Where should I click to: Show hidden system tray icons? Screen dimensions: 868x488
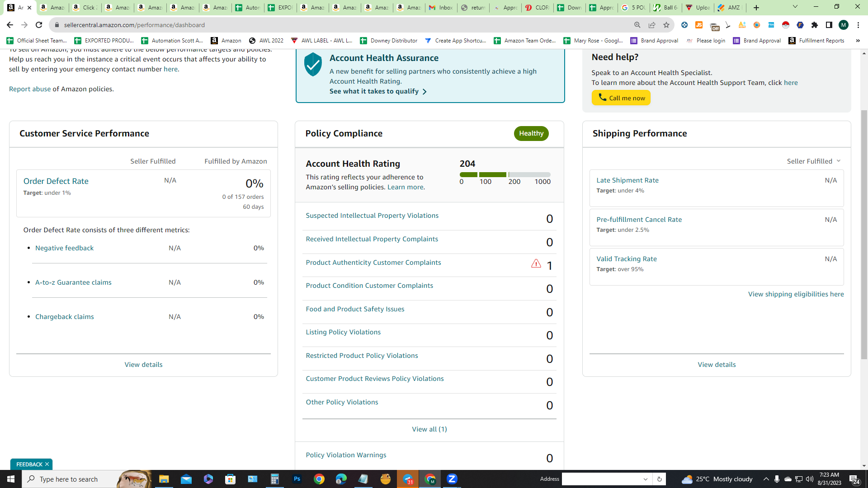tap(766, 479)
